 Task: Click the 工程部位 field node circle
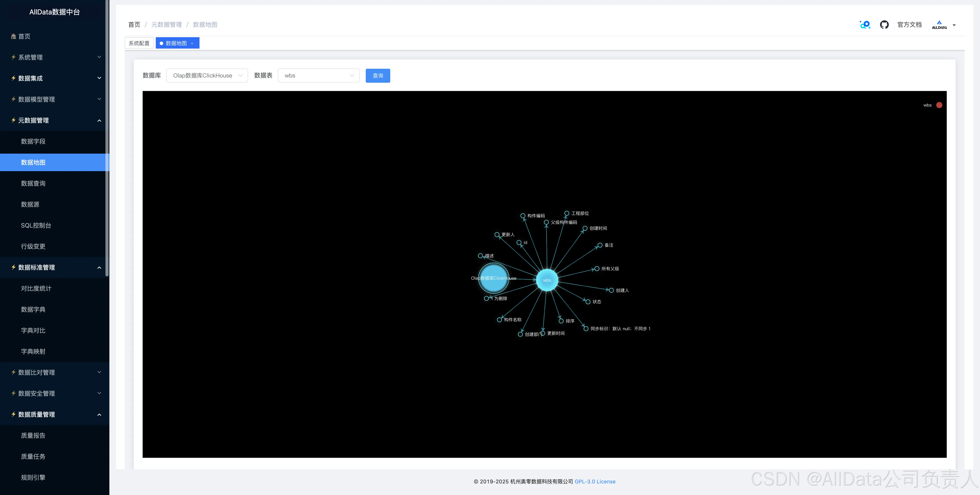point(567,213)
